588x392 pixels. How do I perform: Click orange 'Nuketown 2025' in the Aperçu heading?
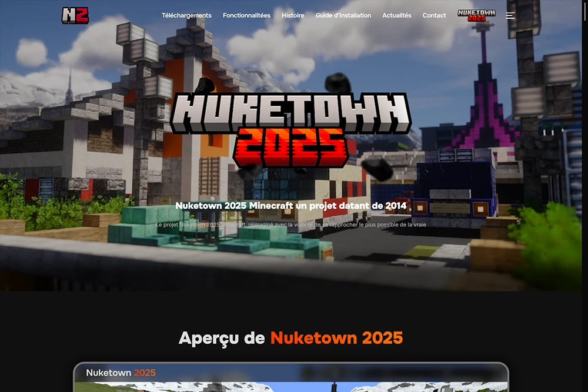tap(336, 338)
